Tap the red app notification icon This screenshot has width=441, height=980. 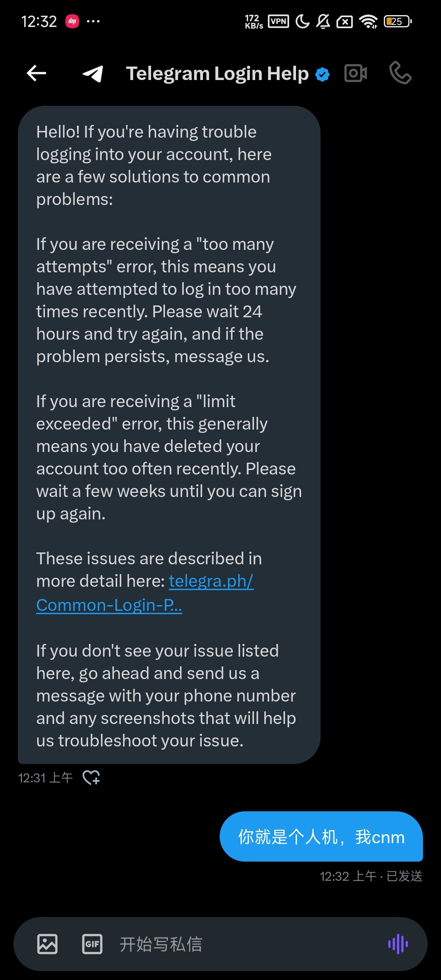click(72, 21)
